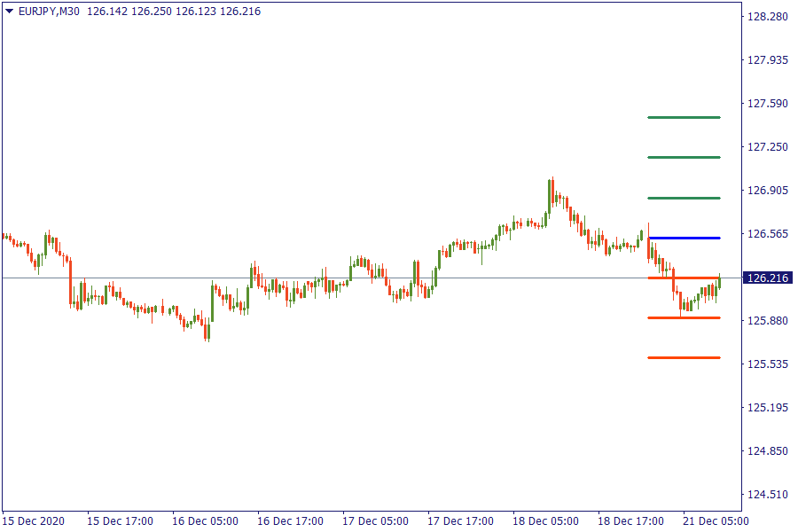Click the latest green candle at chart's right
Screen dimensions: 798x532
click(719, 283)
